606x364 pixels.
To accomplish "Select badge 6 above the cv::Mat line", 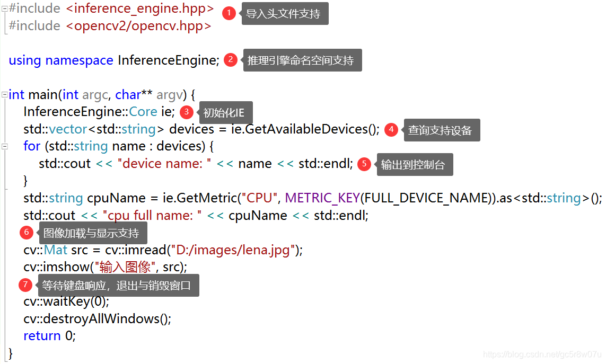I will (x=27, y=232).
